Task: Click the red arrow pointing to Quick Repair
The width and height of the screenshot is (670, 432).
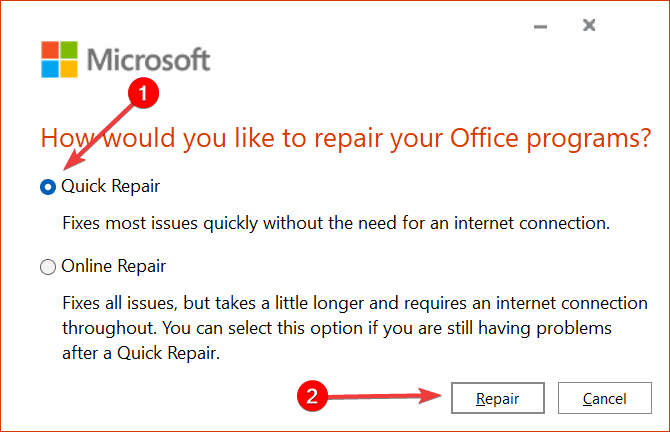Action: (99, 137)
